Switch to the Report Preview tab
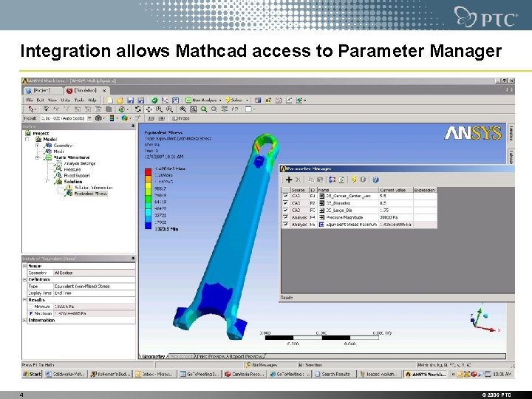532x399 pixels. coord(246,356)
